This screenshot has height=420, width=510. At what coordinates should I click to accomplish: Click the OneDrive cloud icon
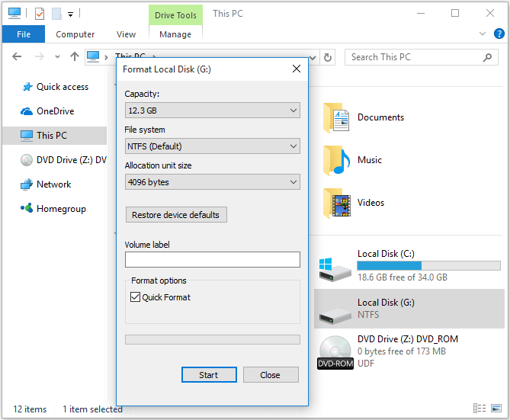[x=27, y=111]
